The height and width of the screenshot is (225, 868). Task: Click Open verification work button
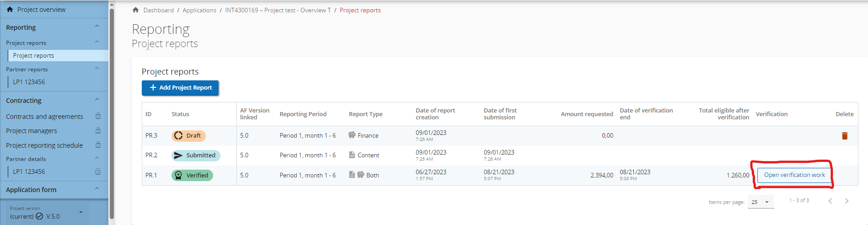point(794,175)
